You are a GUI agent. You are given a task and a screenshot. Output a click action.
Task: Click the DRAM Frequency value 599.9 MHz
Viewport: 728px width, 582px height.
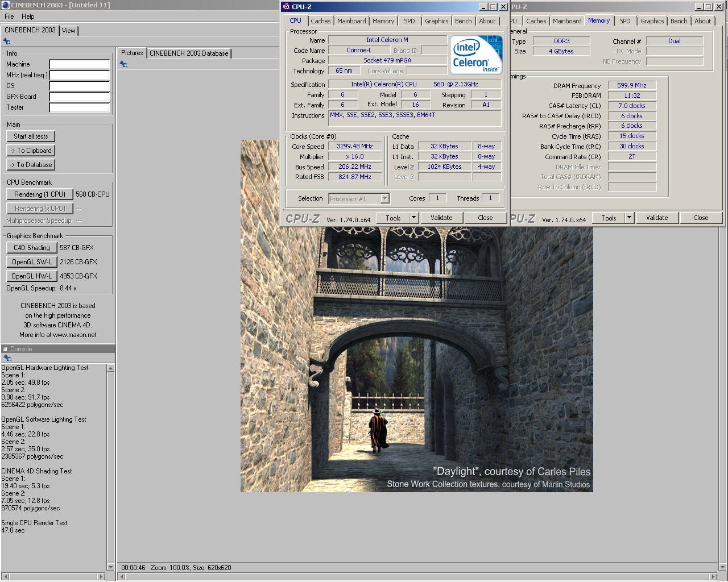[632, 85]
